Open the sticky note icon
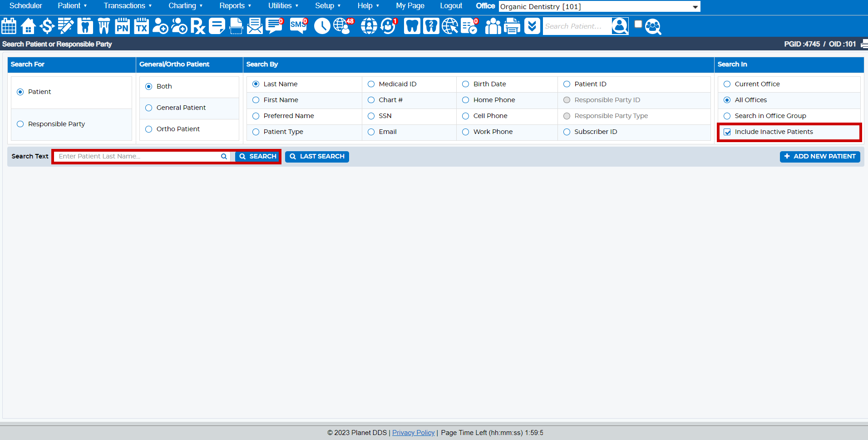Screen dimensions: 868x440 pyautogui.click(x=217, y=26)
